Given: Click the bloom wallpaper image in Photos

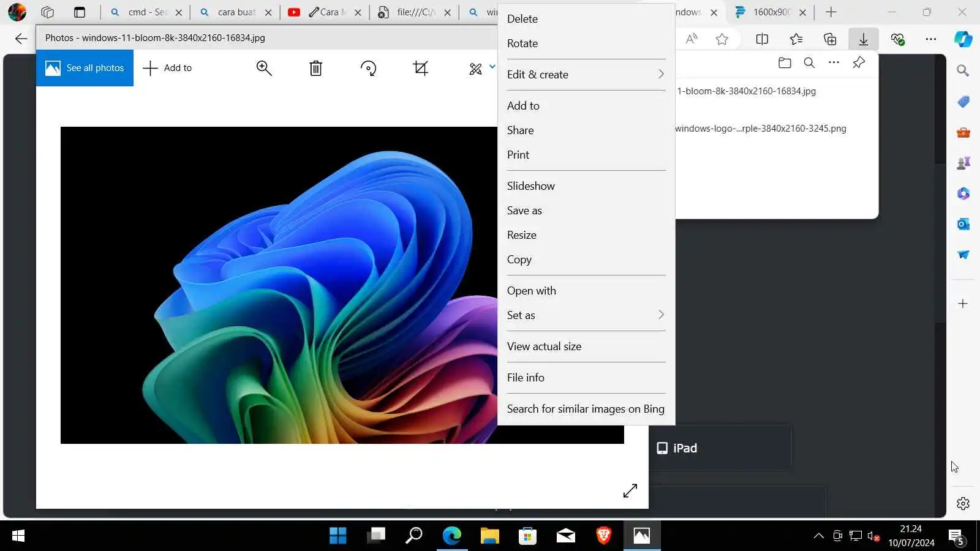Looking at the screenshot, I should (279, 285).
